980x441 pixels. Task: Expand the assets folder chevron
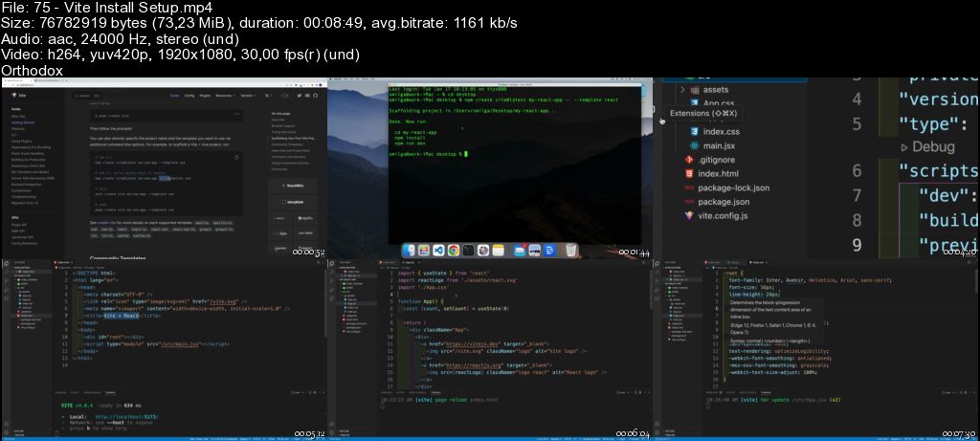[682, 89]
